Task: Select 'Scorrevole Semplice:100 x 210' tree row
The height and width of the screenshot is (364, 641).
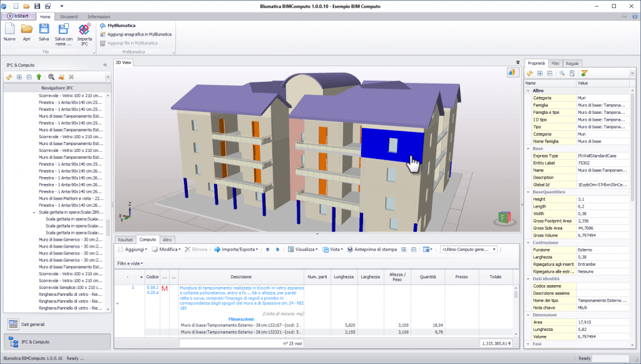Action: click(71, 288)
